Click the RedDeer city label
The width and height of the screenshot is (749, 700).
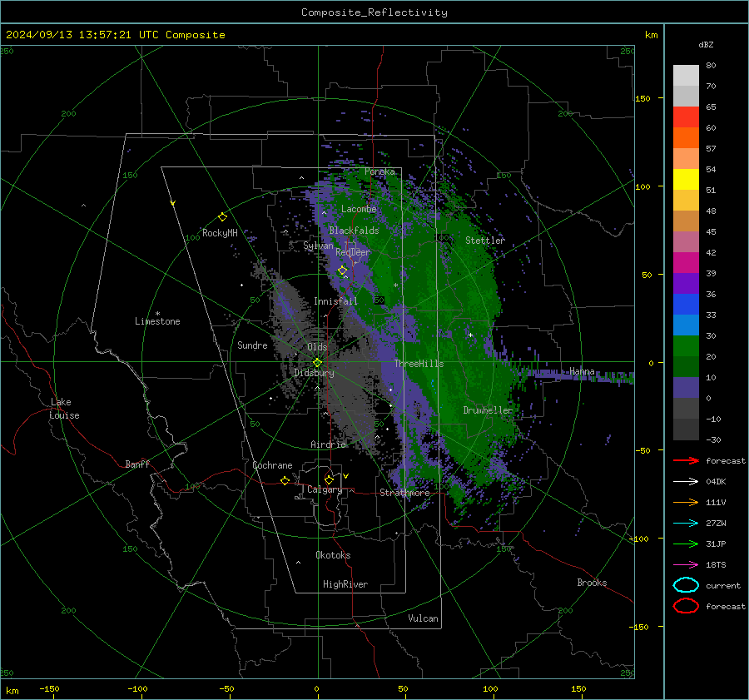(353, 252)
